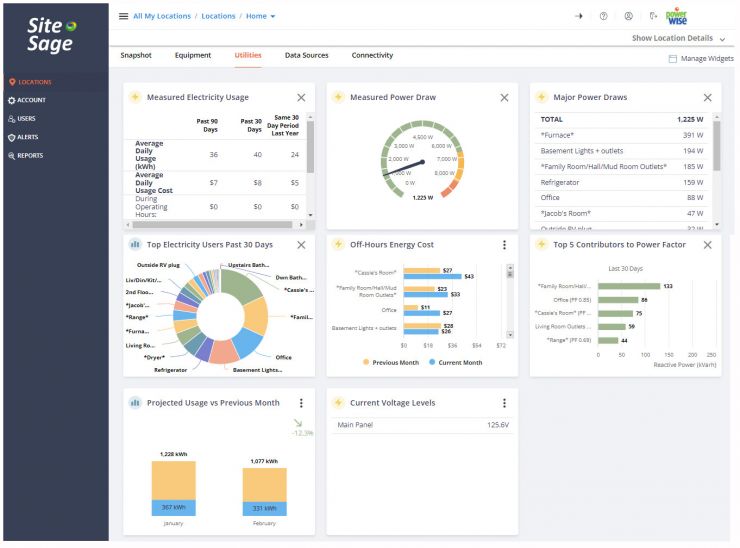Click the Top Electricity Users chart icon

pyautogui.click(x=135, y=244)
